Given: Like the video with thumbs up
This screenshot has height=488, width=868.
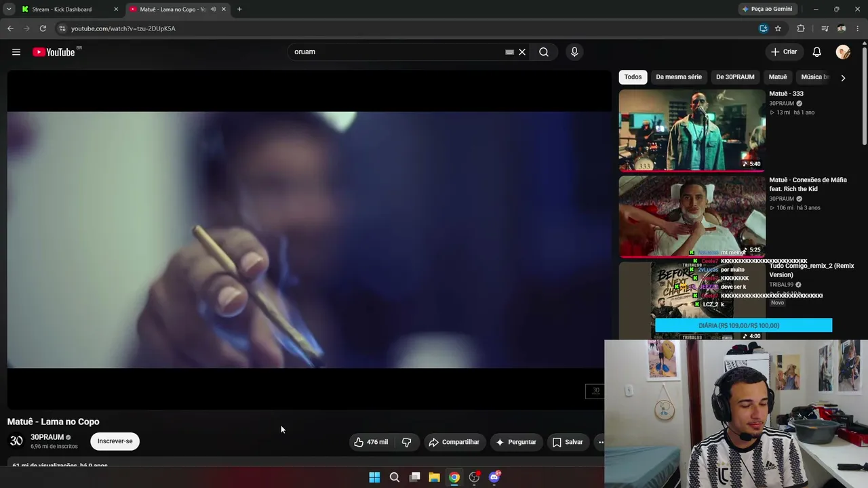Looking at the screenshot, I should point(372,442).
